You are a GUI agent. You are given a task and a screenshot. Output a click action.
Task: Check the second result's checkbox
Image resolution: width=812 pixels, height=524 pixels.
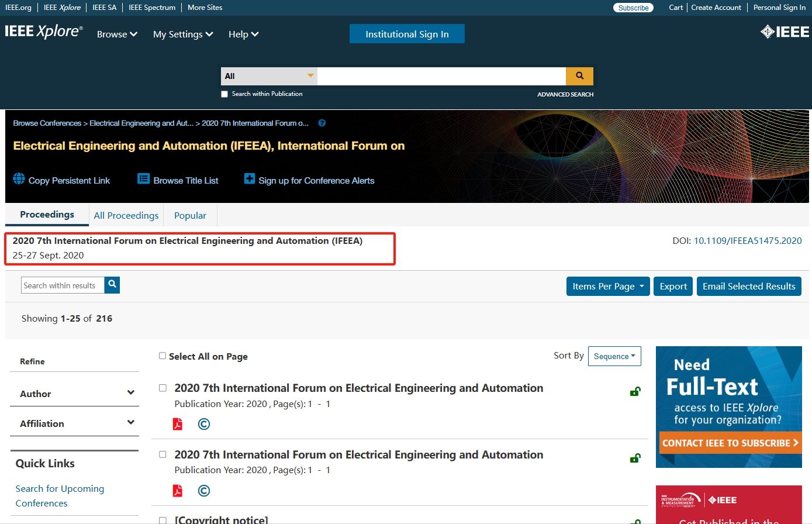pyautogui.click(x=163, y=454)
